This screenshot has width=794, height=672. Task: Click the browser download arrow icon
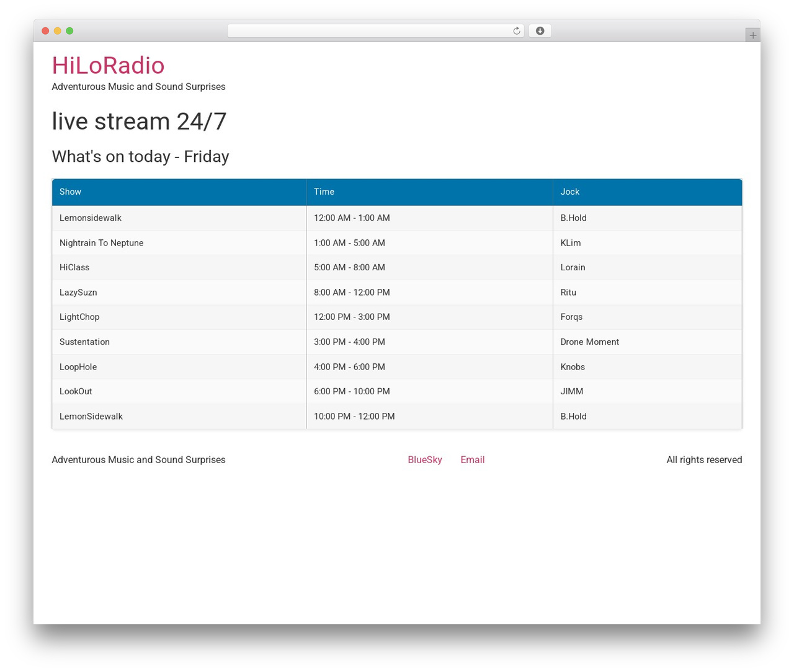click(x=540, y=31)
